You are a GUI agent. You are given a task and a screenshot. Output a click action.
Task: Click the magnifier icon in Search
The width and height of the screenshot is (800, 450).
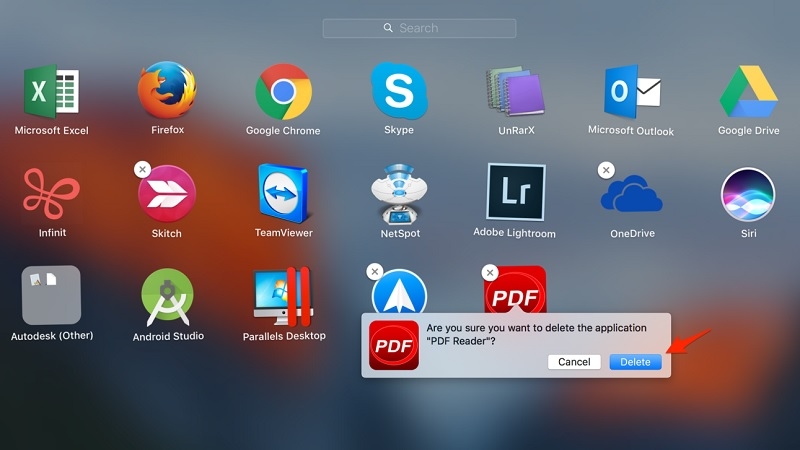tap(388, 28)
